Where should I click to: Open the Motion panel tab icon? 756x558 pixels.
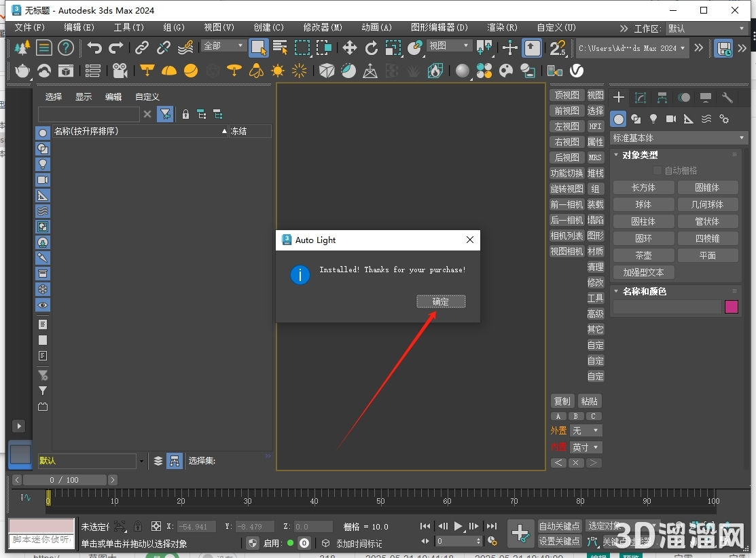point(684,98)
